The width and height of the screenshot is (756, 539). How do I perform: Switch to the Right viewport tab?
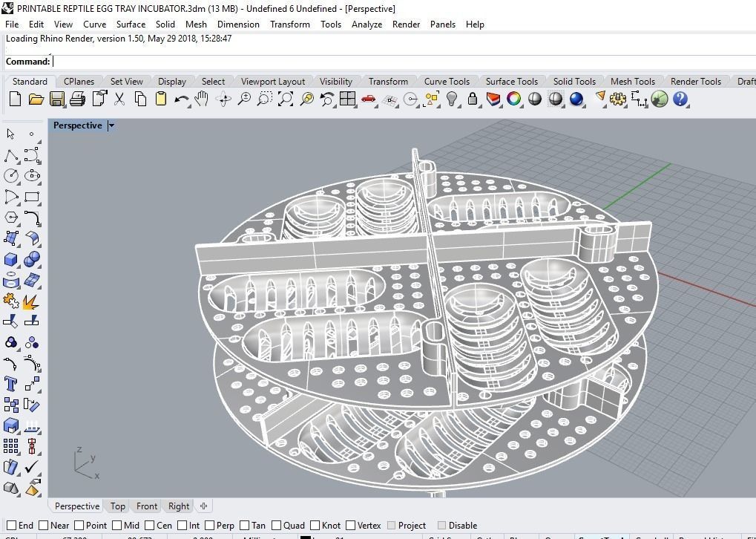pyautogui.click(x=178, y=506)
